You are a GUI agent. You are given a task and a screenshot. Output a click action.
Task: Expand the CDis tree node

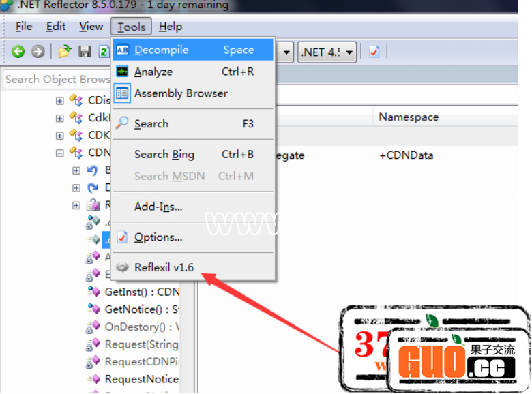[x=60, y=101]
